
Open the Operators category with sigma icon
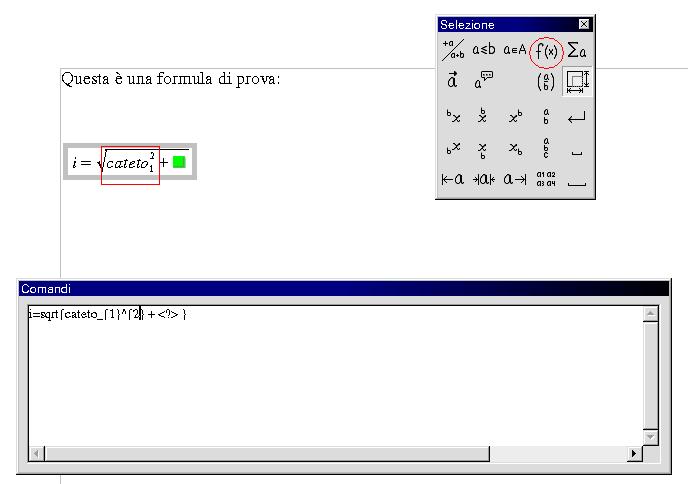point(577,50)
